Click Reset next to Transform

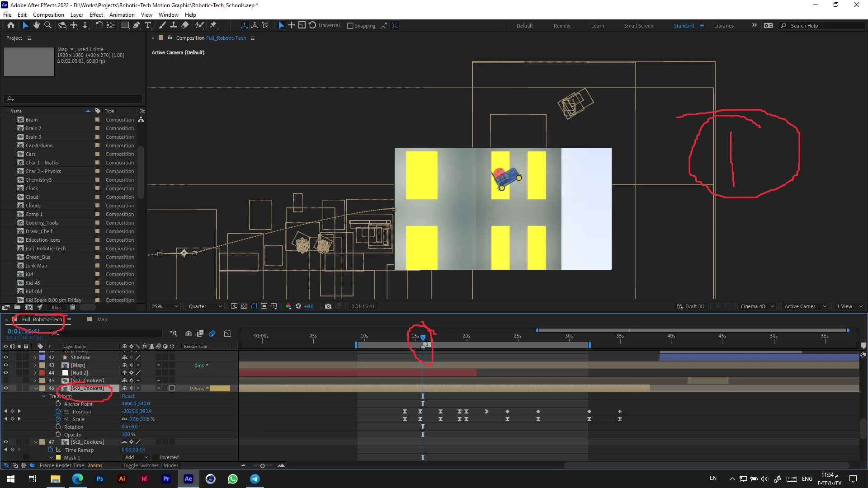click(128, 396)
